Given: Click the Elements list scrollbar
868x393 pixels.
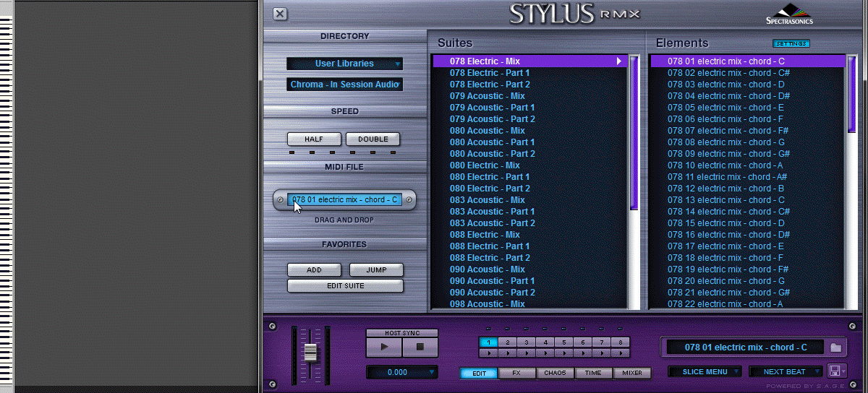Looking at the screenshot, I should coord(851,94).
